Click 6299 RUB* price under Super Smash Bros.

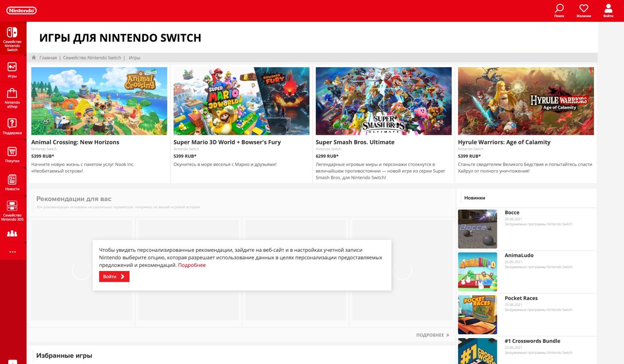327,156
